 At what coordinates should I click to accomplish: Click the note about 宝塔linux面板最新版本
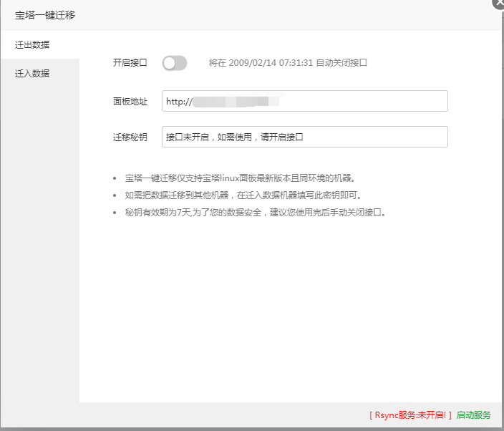pyautogui.click(x=240, y=178)
